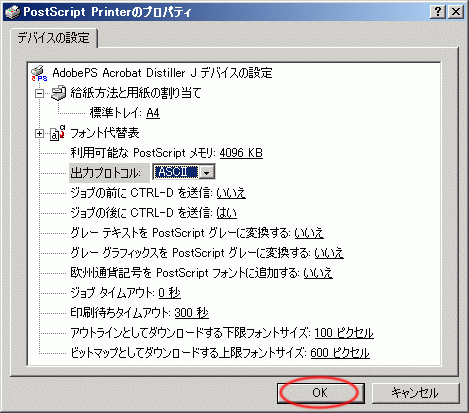This screenshot has width=469, height=413.
Task: Click the 300 秒 print wait timeout value
Action: coord(191,313)
